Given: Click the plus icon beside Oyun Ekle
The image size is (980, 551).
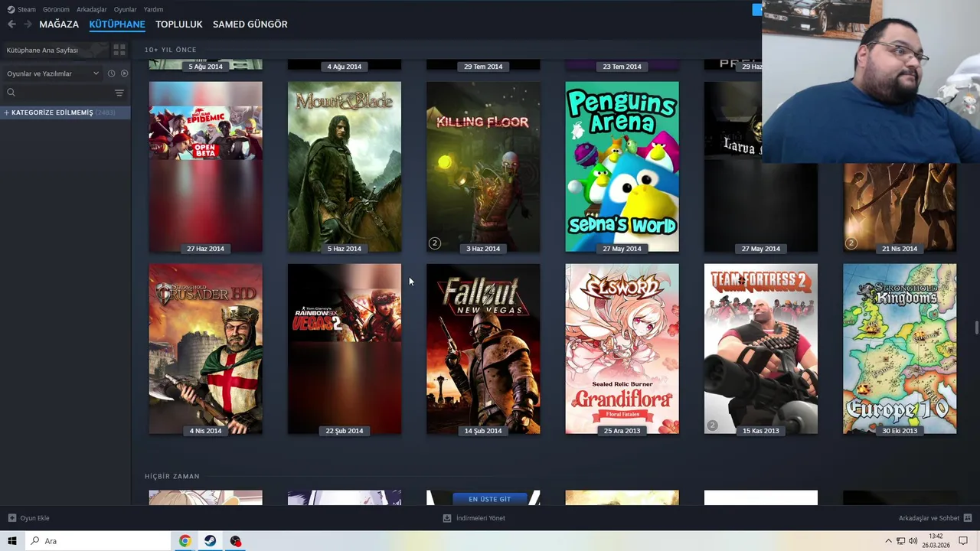Looking at the screenshot, I should pyautogui.click(x=11, y=518).
